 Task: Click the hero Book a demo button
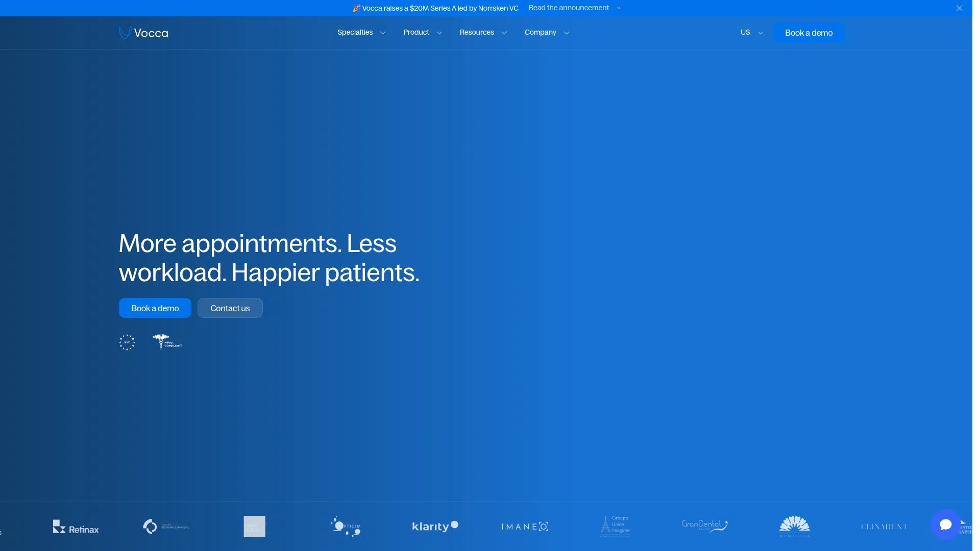tap(155, 308)
